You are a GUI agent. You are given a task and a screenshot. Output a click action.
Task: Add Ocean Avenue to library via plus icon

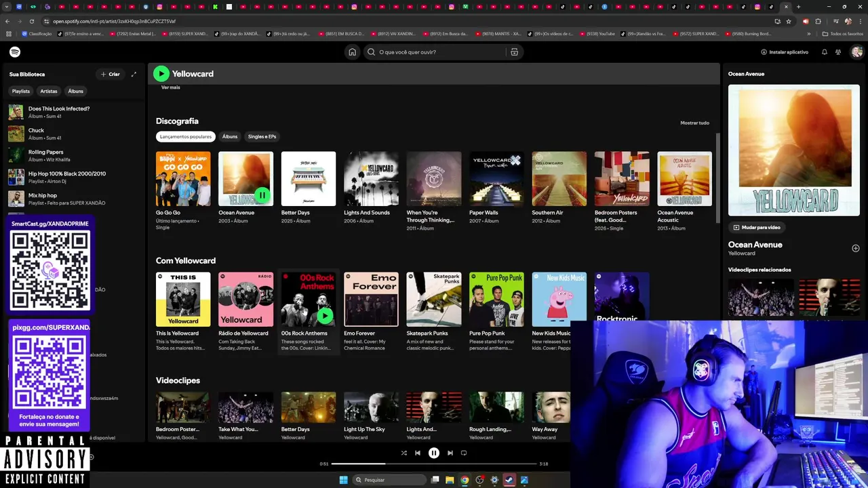856,248
